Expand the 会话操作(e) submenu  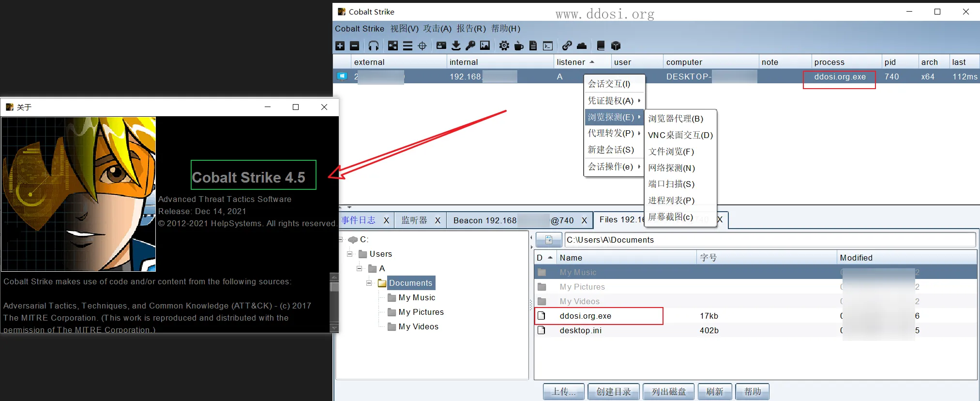(x=615, y=167)
